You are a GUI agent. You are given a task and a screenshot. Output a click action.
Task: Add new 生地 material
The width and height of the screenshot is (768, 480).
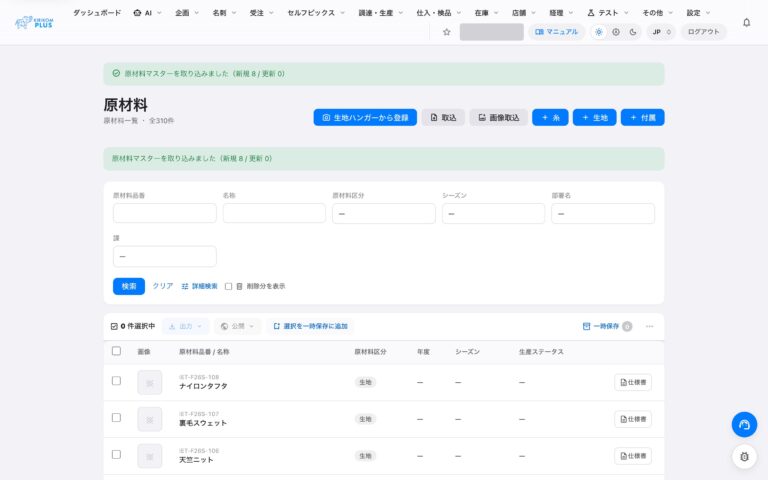[x=594, y=118]
